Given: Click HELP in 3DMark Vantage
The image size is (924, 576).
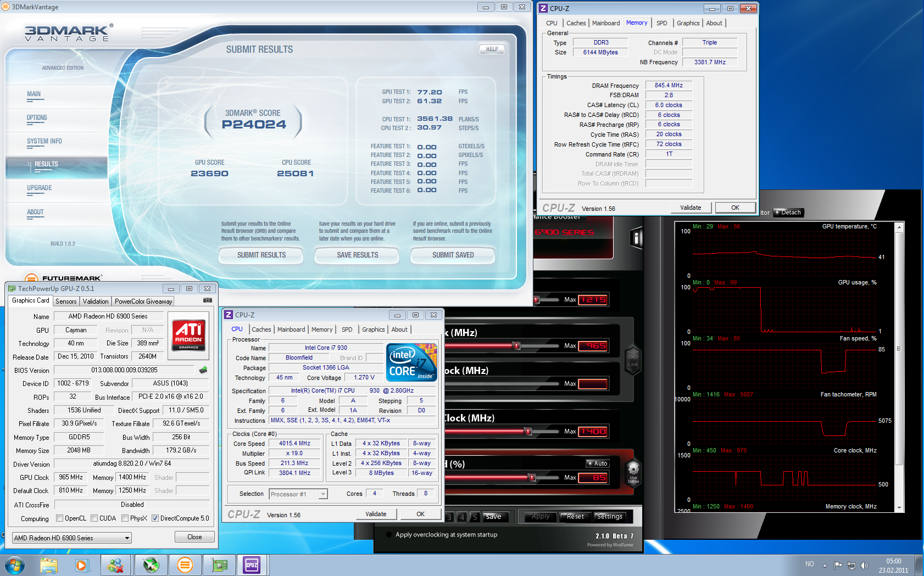Looking at the screenshot, I should pyautogui.click(x=492, y=49).
